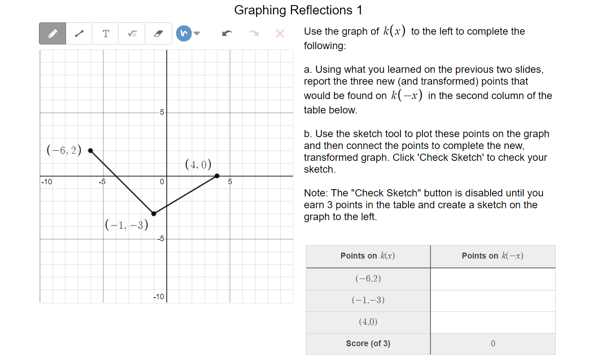Switch to the eraser tool

158,33
